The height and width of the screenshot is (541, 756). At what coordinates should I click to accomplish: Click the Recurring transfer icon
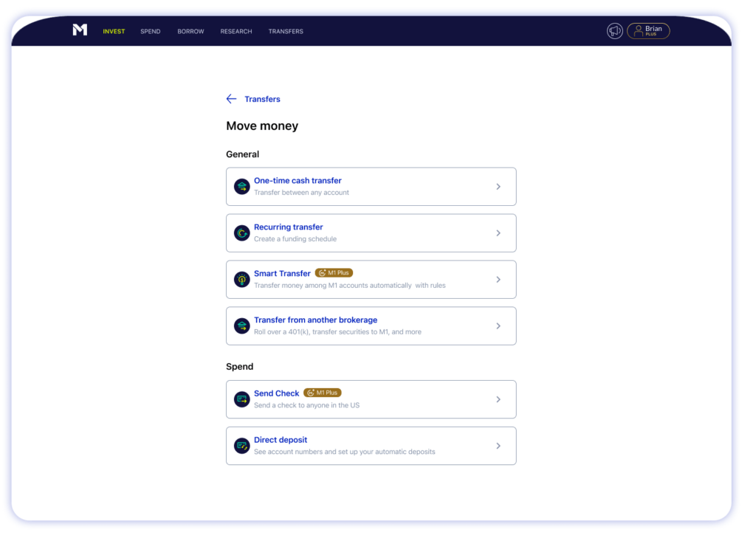point(241,233)
